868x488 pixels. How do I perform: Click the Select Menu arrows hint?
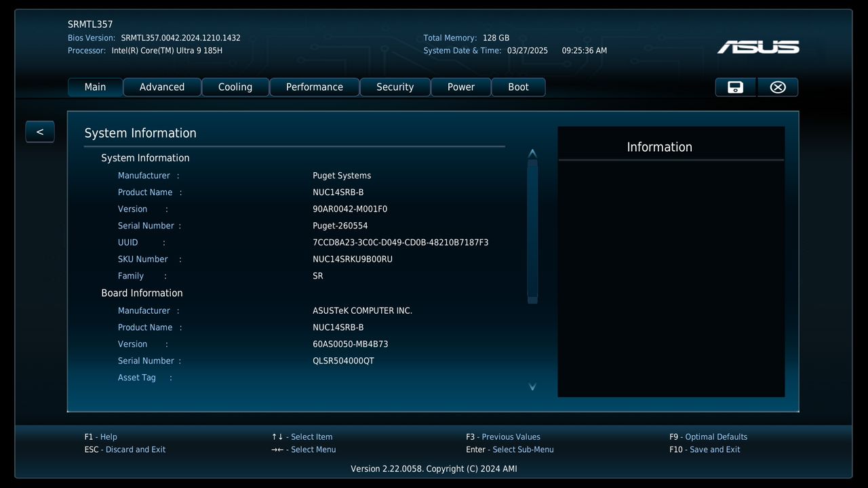pos(304,449)
